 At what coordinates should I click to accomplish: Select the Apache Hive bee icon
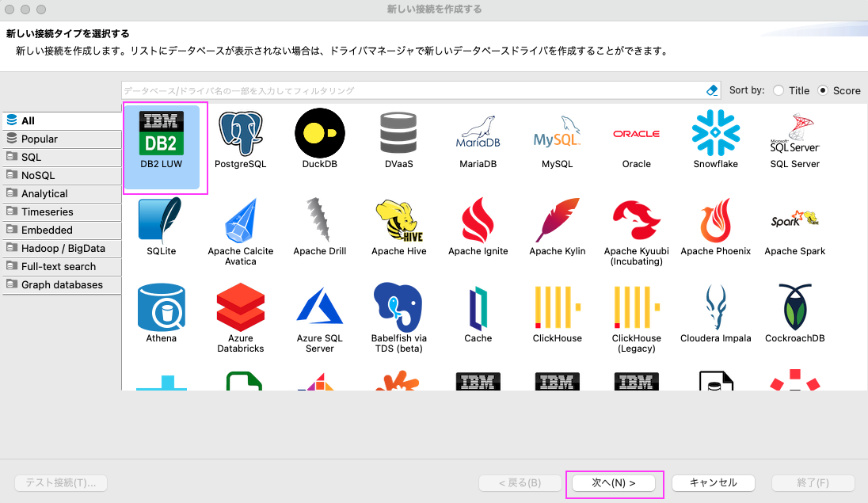coord(398,220)
